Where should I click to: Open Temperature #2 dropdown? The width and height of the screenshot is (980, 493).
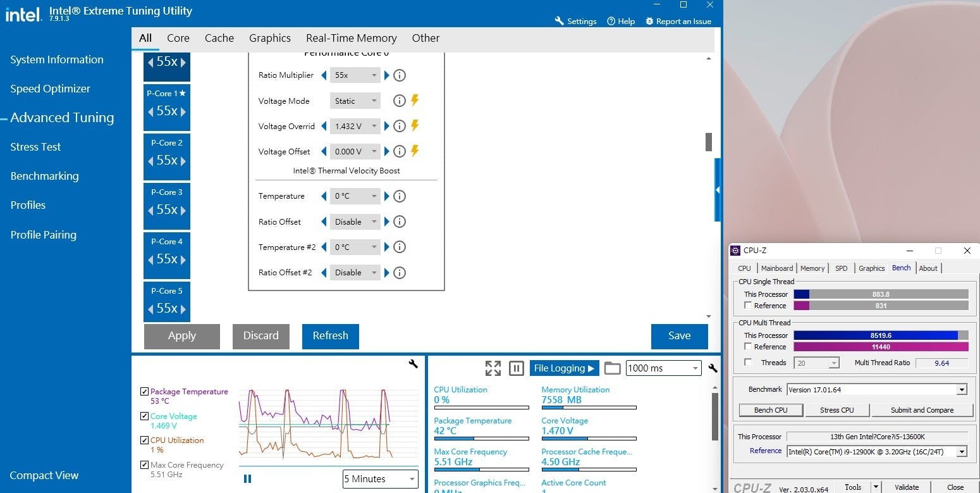pyautogui.click(x=355, y=247)
